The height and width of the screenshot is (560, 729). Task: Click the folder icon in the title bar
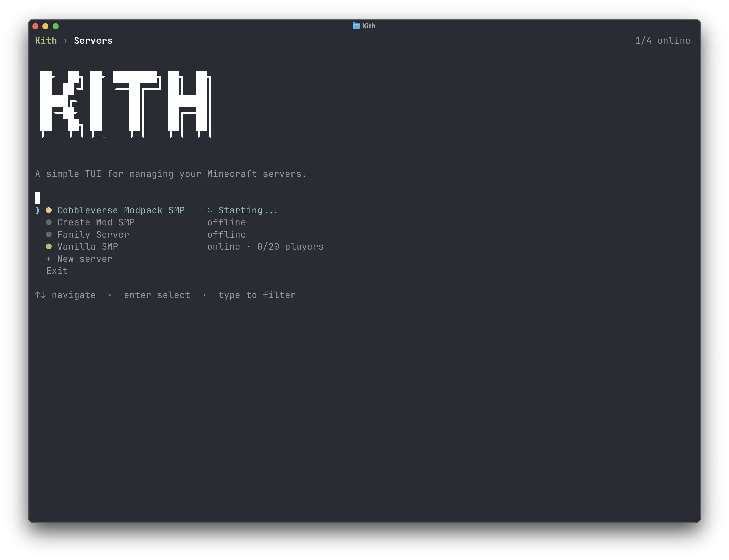[x=356, y=26]
